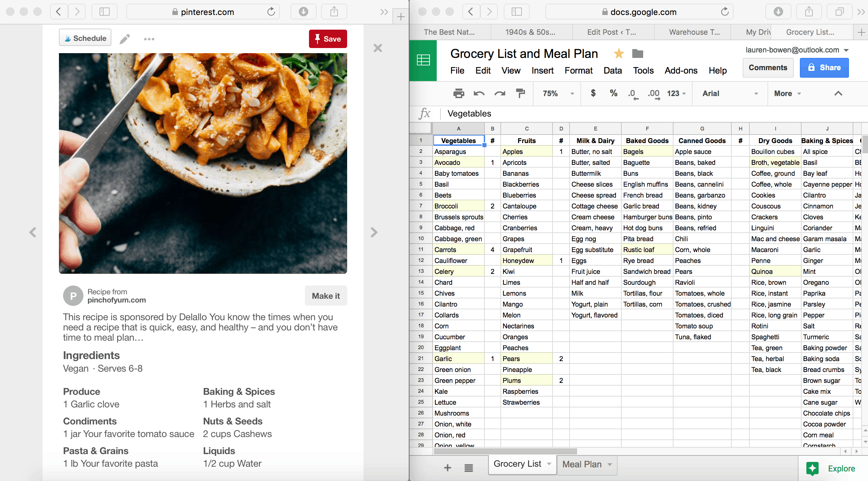Decrease decimal places icon
Viewport: 868px width, 481px height.
click(x=633, y=94)
